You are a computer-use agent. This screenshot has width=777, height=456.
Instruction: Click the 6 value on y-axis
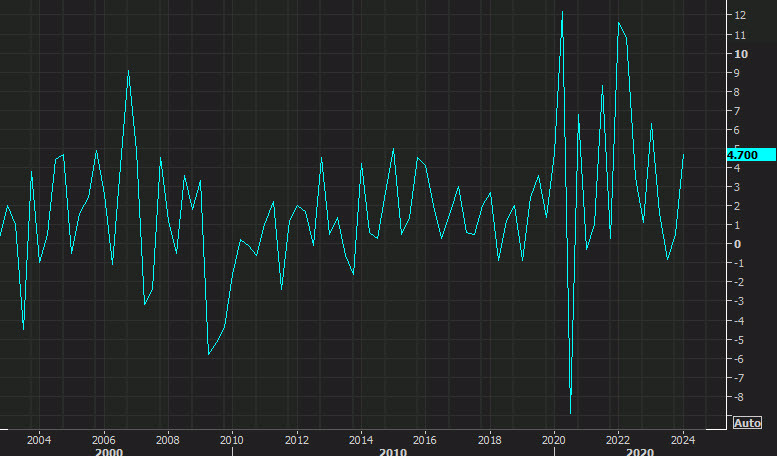click(x=737, y=130)
